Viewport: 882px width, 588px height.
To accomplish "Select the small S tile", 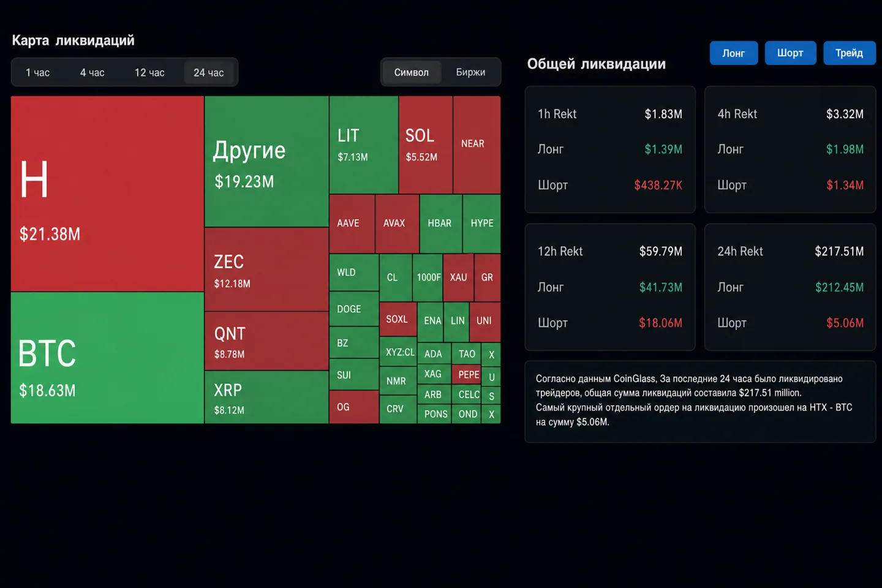I will 491,396.
